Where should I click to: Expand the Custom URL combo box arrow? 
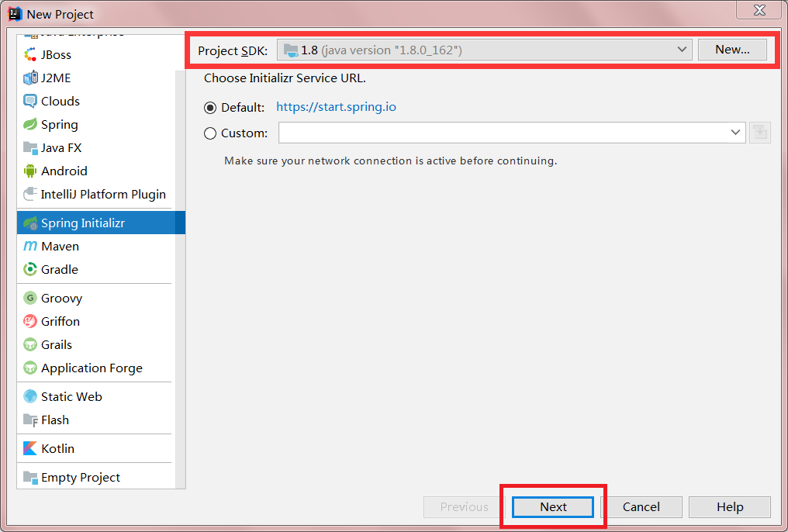click(736, 133)
